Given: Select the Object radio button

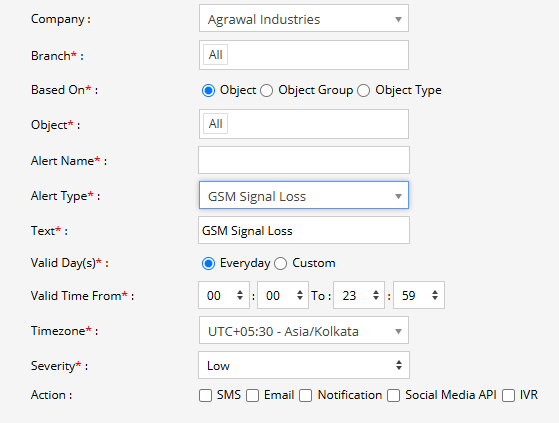Looking at the screenshot, I should click(x=208, y=91).
